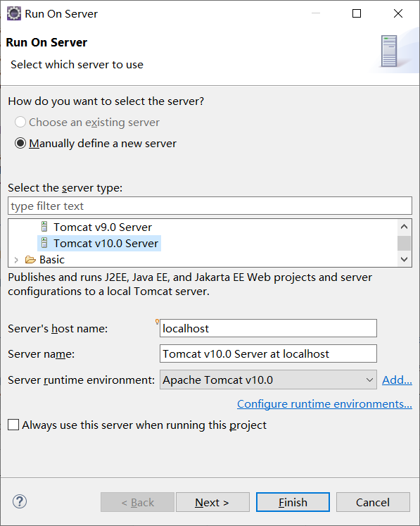Screen dimensions: 420x526
Task: Click the server list scroll down arrow
Action: (x=405, y=259)
